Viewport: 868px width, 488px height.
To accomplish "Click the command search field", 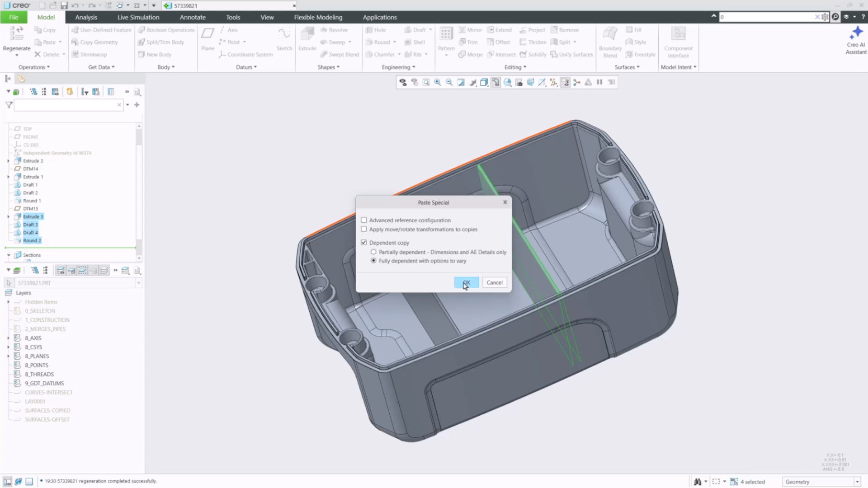I will pyautogui.click(x=767, y=17).
